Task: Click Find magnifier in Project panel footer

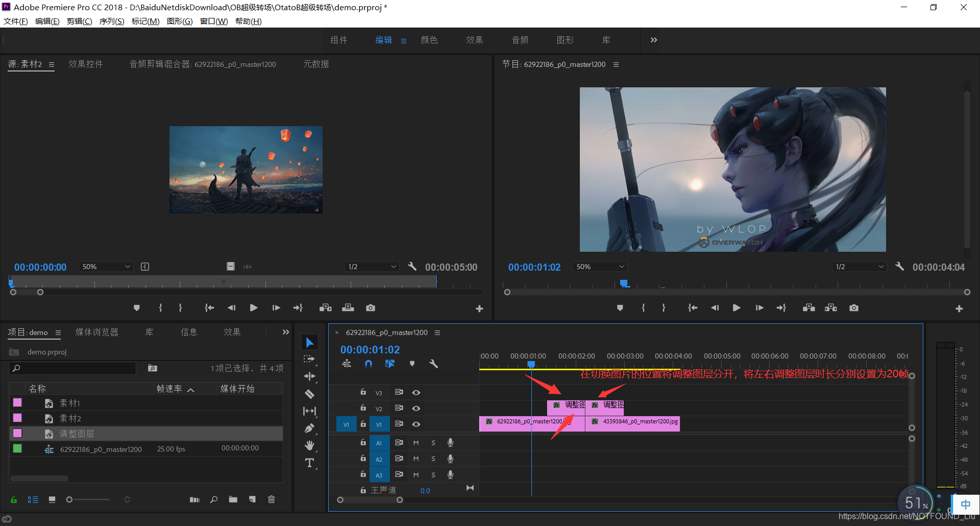Action: tap(214, 499)
